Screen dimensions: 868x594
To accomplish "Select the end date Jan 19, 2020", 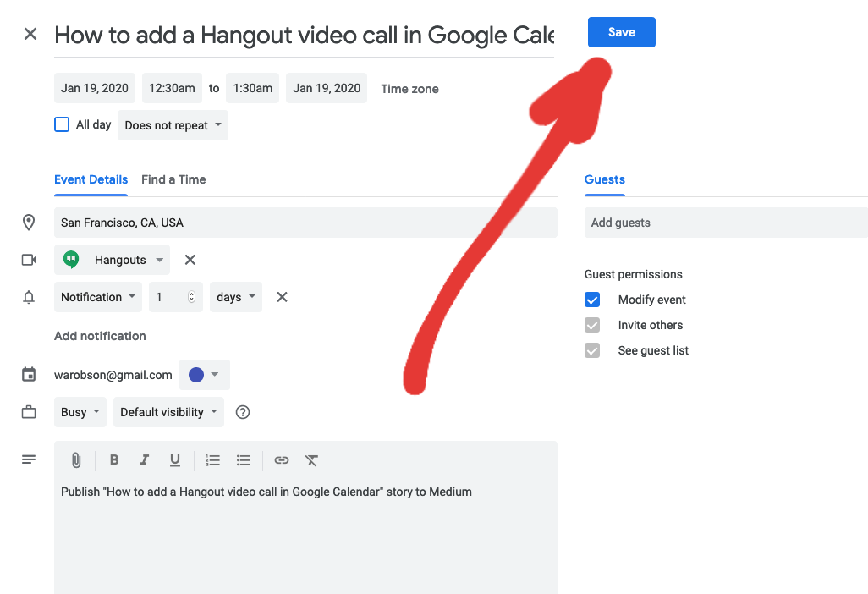I will [327, 88].
